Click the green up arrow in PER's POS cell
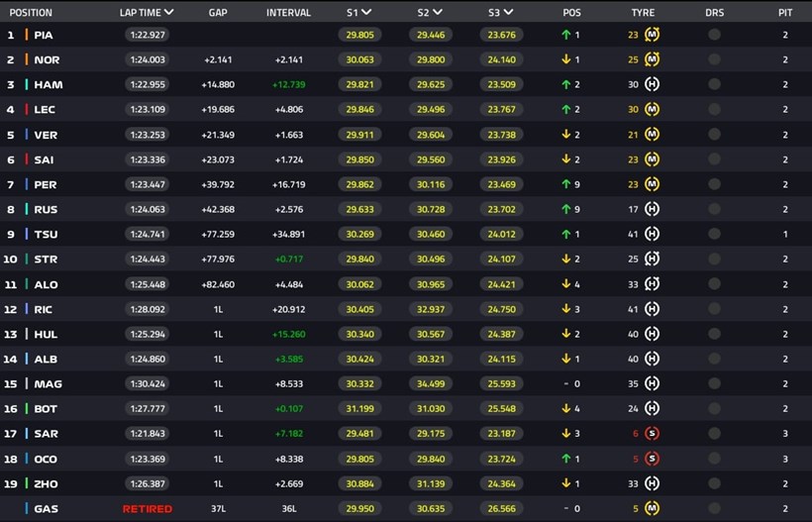 click(566, 184)
